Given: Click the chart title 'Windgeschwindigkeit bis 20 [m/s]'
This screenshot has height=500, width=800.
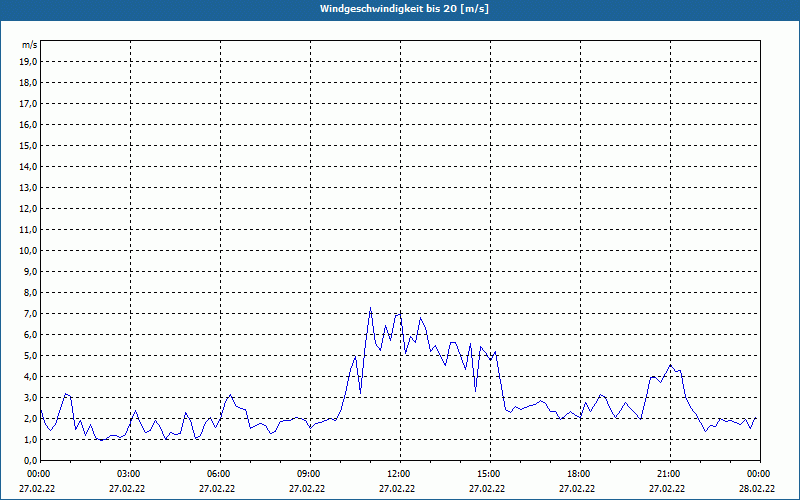Looking at the screenshot, I should pos(404,9).
